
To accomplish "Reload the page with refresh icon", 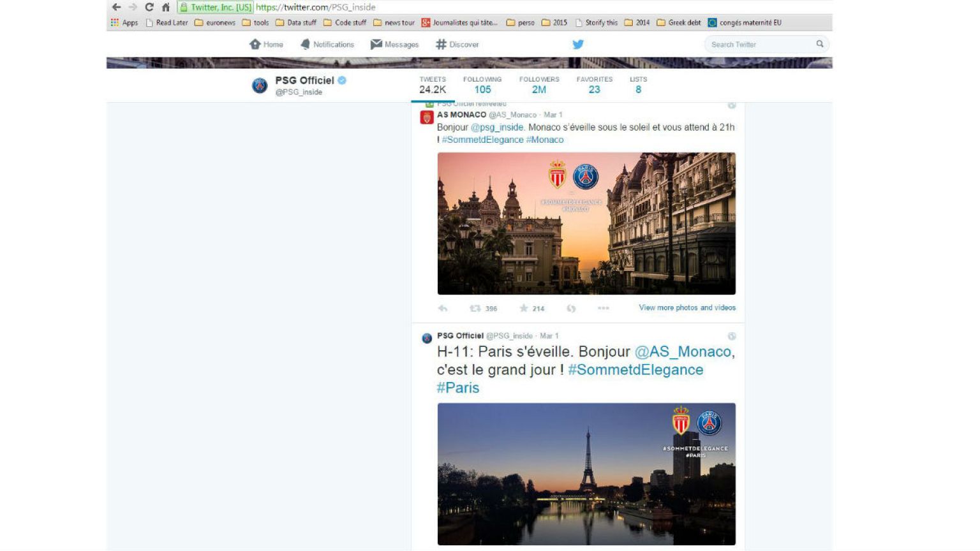I will click(x=149, y=7).
